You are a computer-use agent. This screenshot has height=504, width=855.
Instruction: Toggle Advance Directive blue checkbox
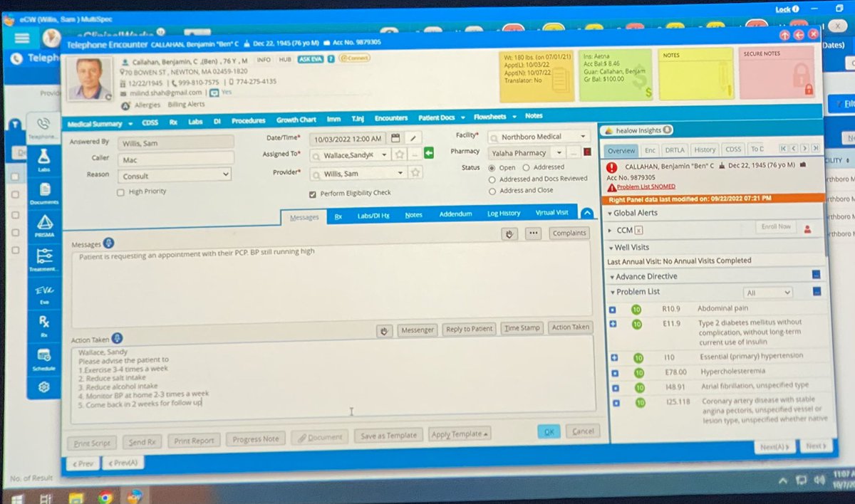(816, 275)
